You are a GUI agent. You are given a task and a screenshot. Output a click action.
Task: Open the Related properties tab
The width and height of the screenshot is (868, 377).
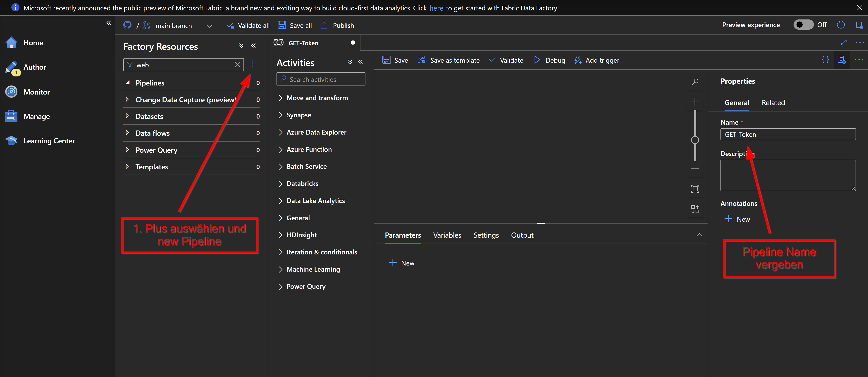(773, 103)
